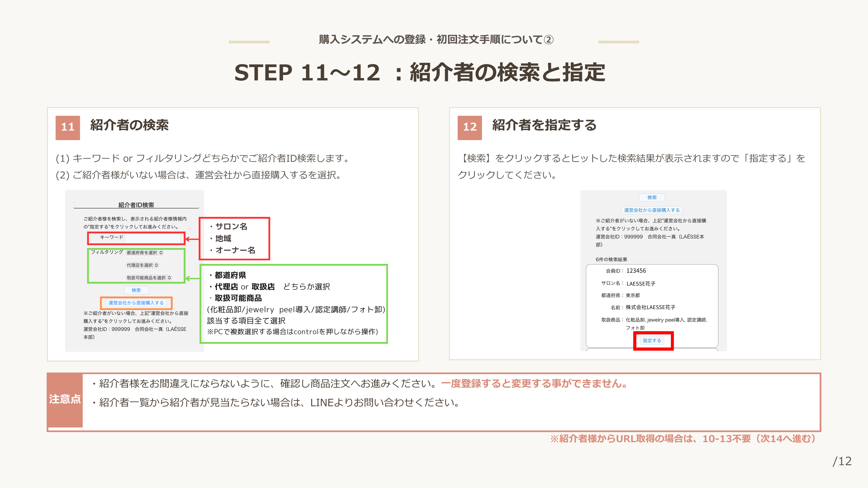
Task: Click the green arrow pointing to filtering box
Action: click(x=192, y=278)
